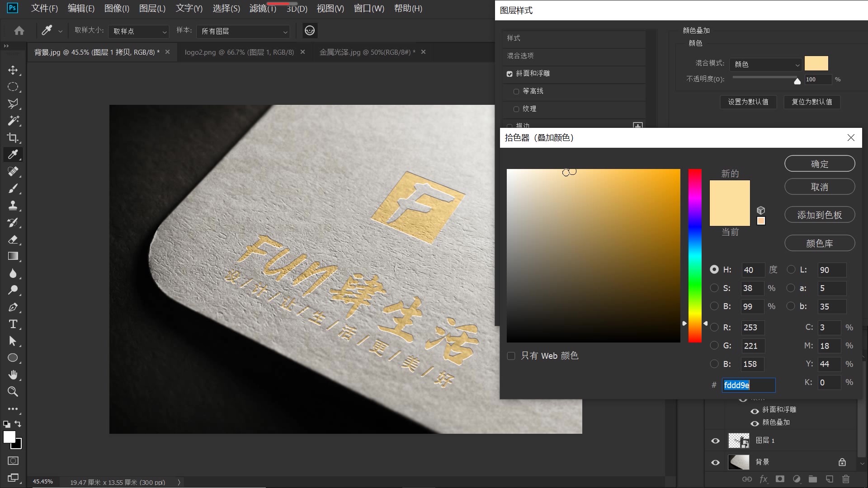Choose the Crop tool

click(13, 137)
